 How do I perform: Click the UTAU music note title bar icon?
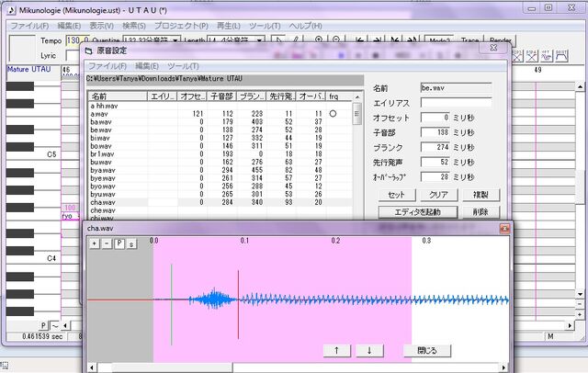12,10
